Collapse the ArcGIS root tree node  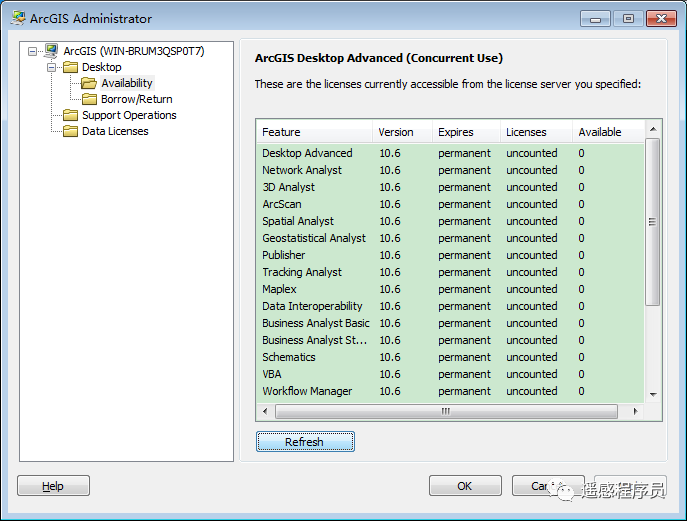[x=32, y=51]
